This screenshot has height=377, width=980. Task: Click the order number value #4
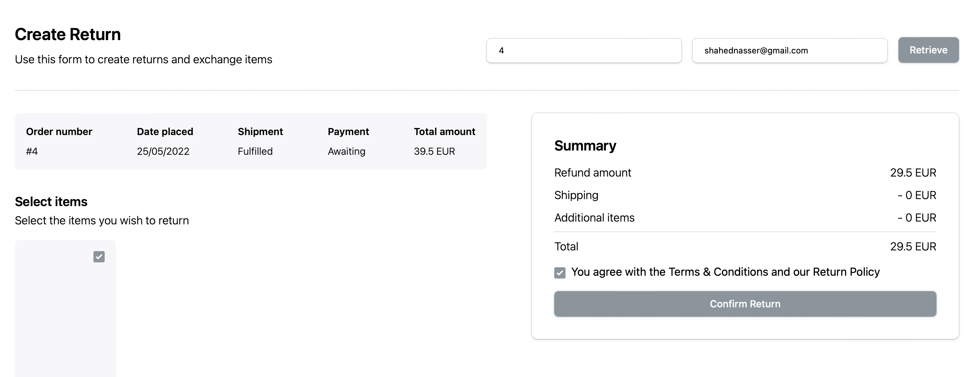click(x=32, y=151)
